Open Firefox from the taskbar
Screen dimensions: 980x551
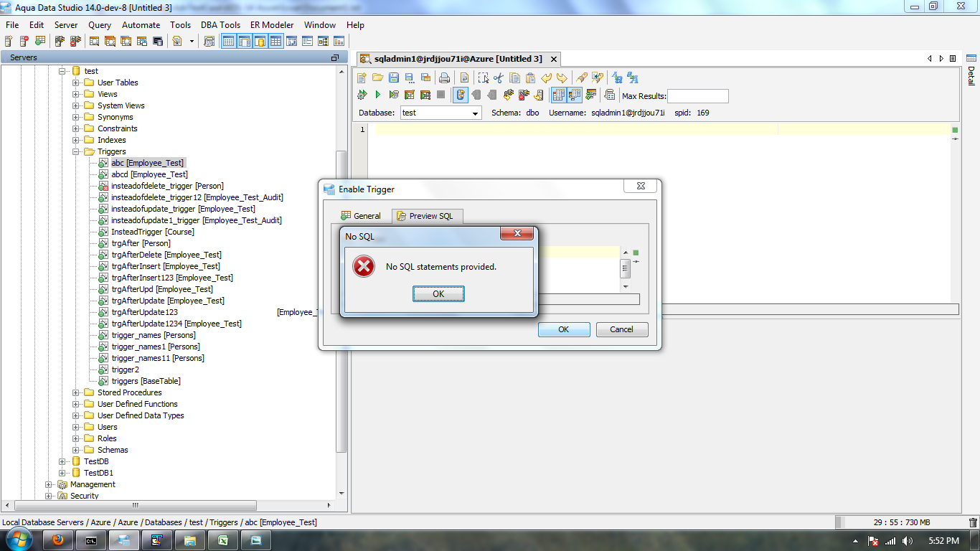point(57,540)
